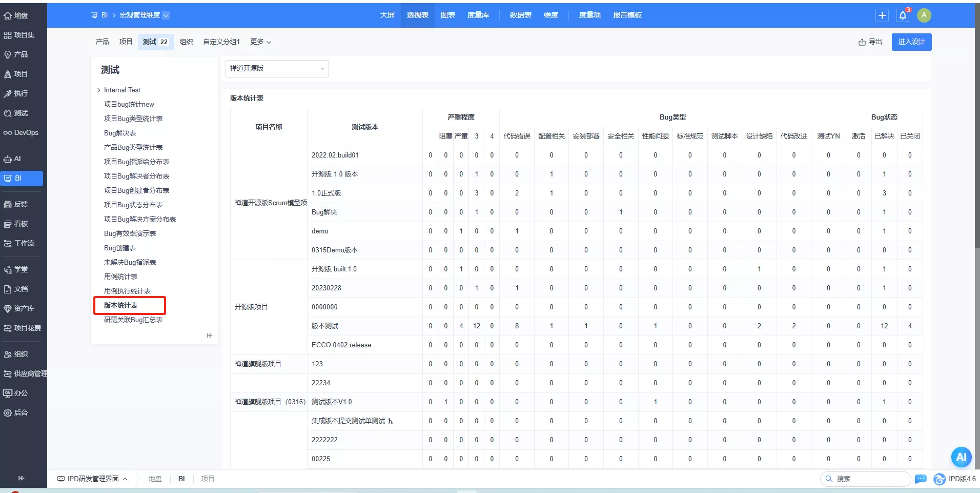Screen dimensions: 980x493
Task: Open the 数据表 tab
Action: pos(520,15)
